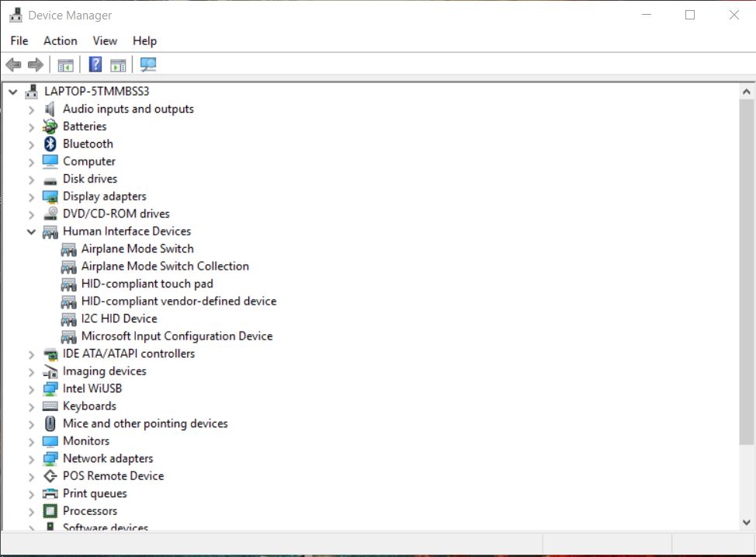
Task: Click the Print queues printer icon
Action: tap(50, 494)
